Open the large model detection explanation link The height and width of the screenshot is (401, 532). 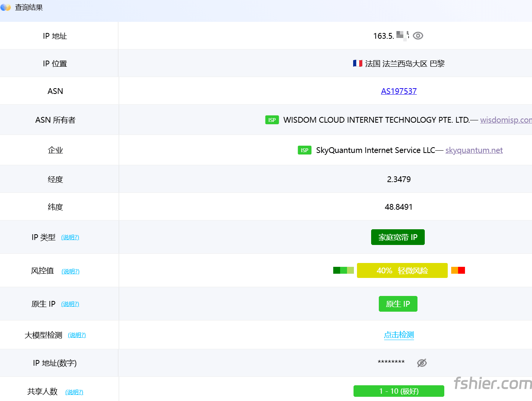point(77,335)
